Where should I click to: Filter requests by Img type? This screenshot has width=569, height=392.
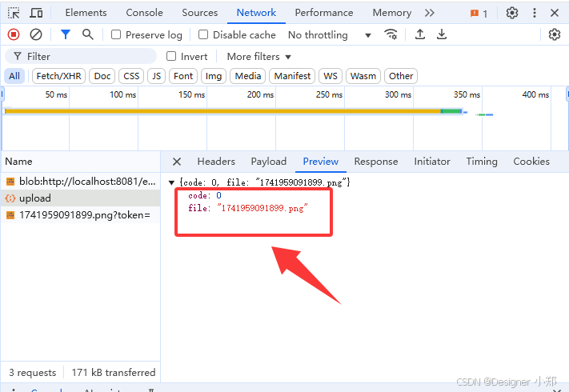(214, 76)
